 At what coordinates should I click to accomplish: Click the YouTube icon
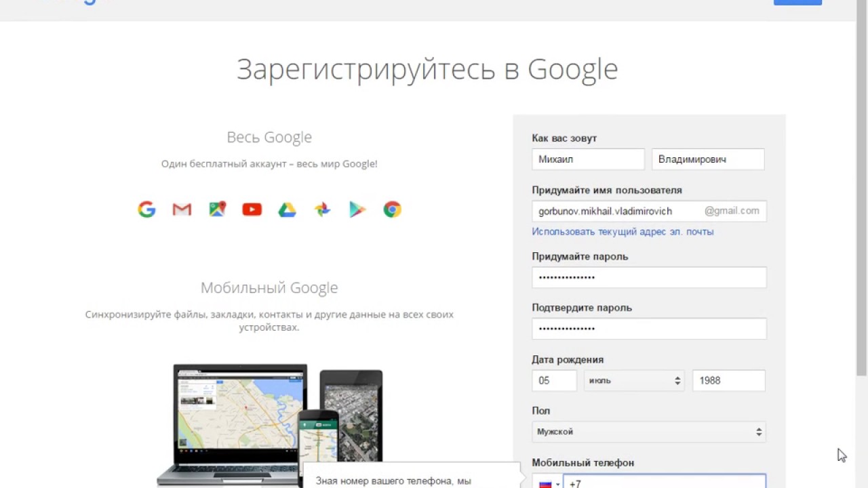(x=252, y=209)
